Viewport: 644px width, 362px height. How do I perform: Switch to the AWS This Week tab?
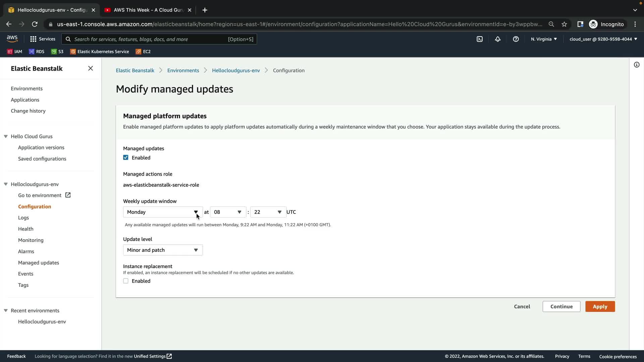click(148, 10)
